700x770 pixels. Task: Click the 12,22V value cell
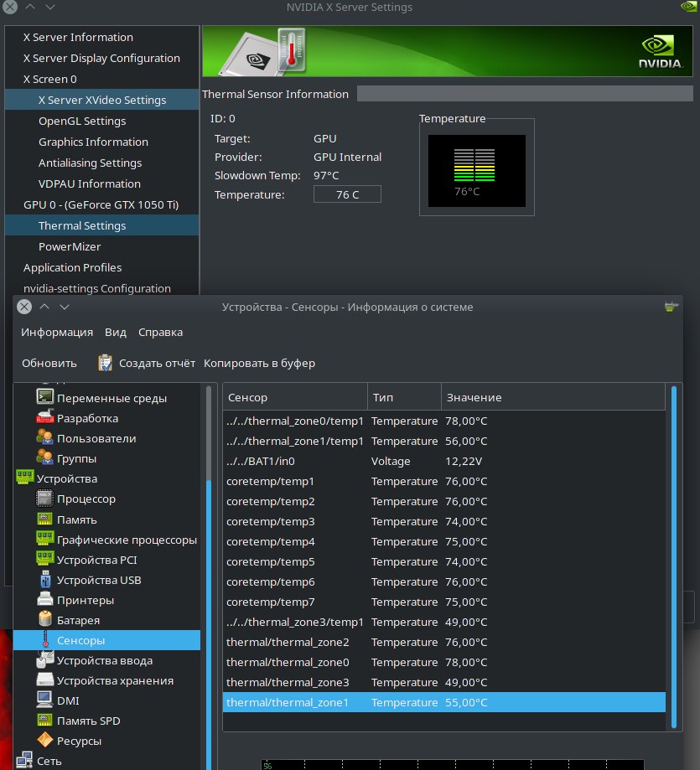(x=464, y=461)
